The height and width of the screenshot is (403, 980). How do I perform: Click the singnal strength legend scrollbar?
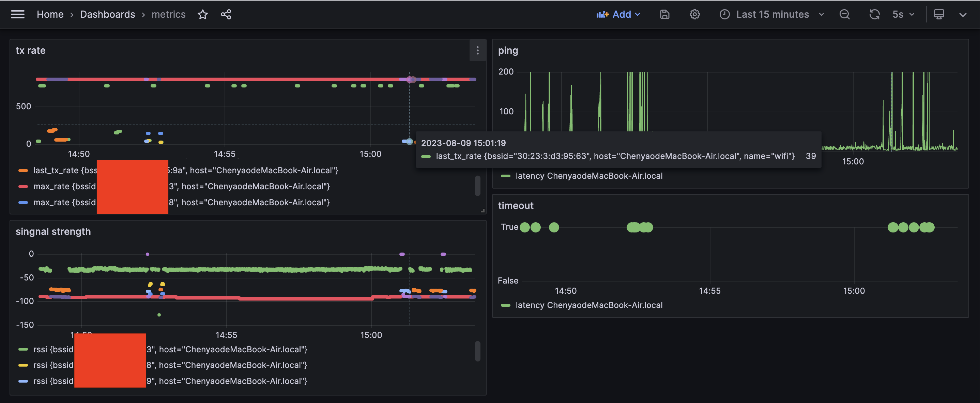pyautogui.click(x=477, y=351)
